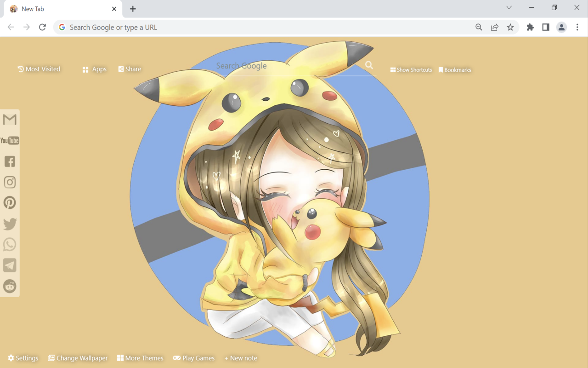Toggle Show Shortcuts
Viewport: 588px width, 368px height.
click(x=411, y=70)
